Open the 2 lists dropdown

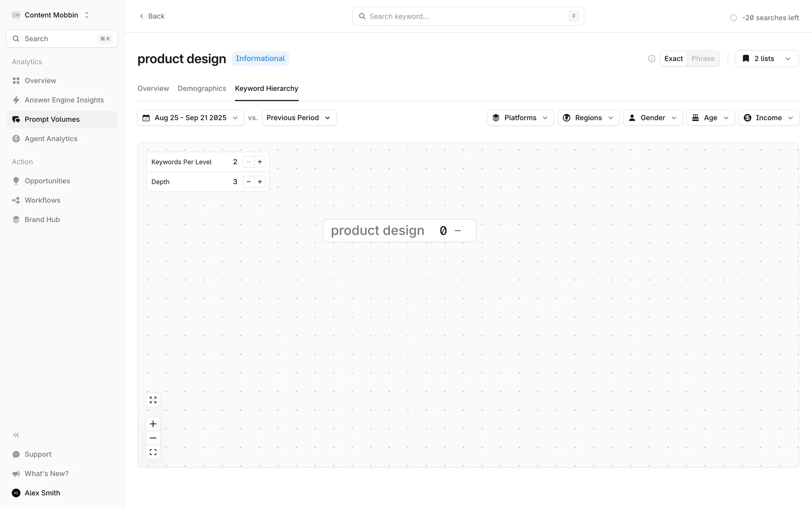[x=766, y=59]
